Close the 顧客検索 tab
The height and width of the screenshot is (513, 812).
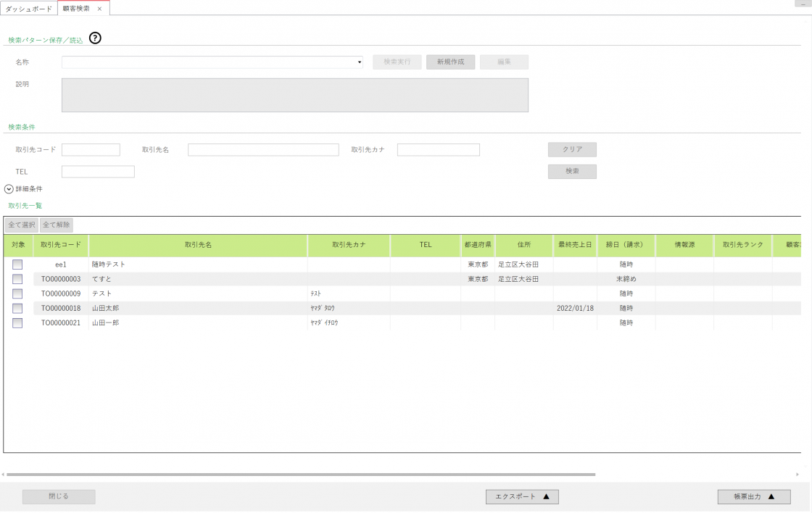99,9
